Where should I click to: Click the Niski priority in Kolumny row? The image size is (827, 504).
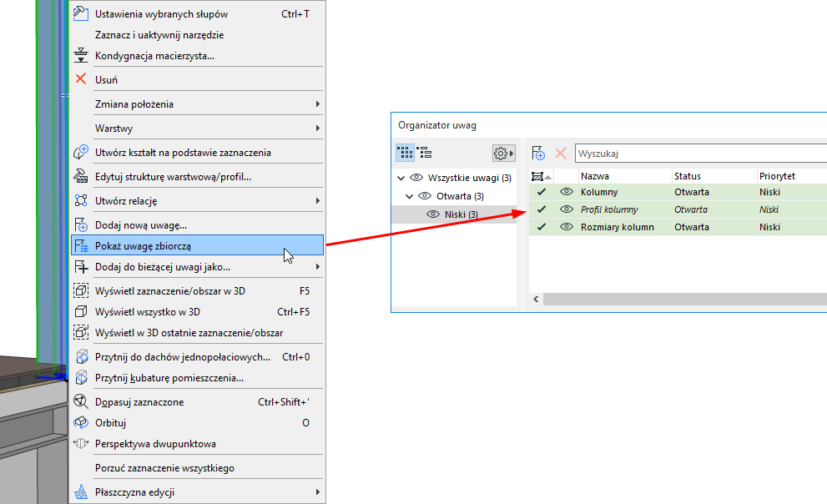pos(769,192)
